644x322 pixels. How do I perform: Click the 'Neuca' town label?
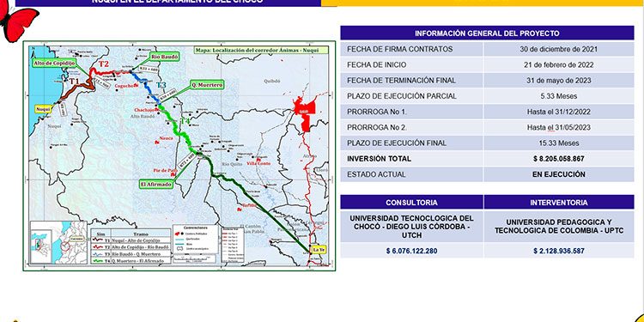(167, 138)
